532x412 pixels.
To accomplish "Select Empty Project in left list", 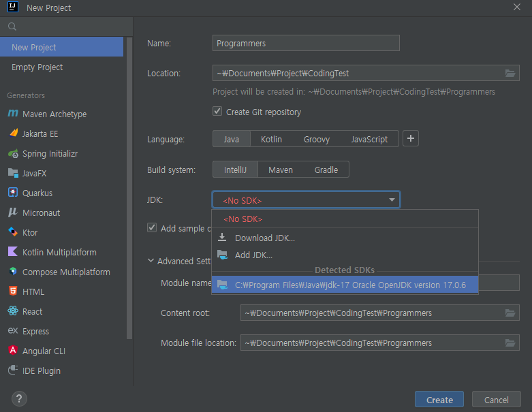I will tap(62, 67).
